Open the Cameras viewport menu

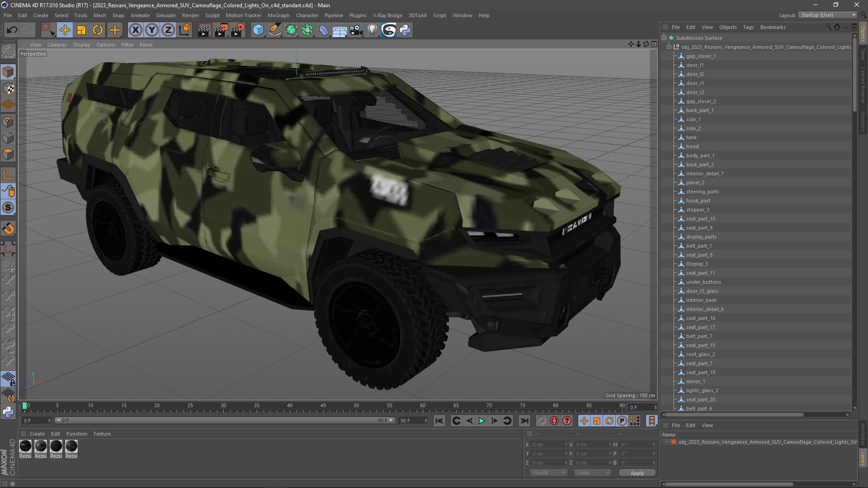pyautogui.click(x=57, y=45)
